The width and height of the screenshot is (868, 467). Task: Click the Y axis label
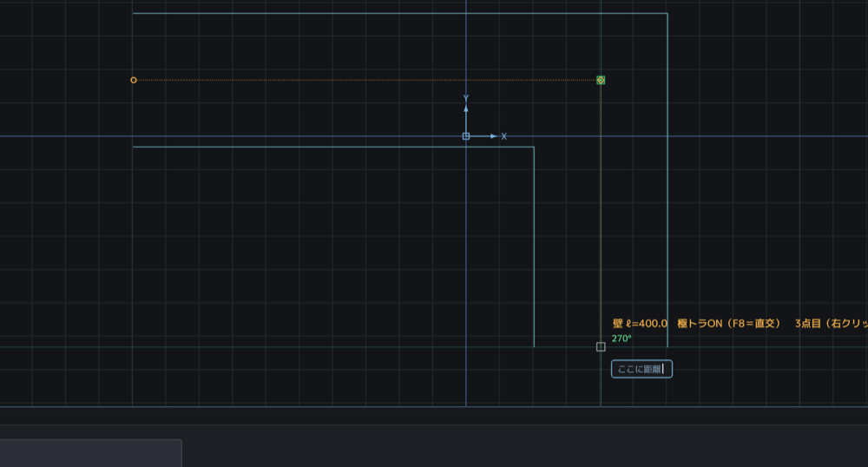click(466, 98)
